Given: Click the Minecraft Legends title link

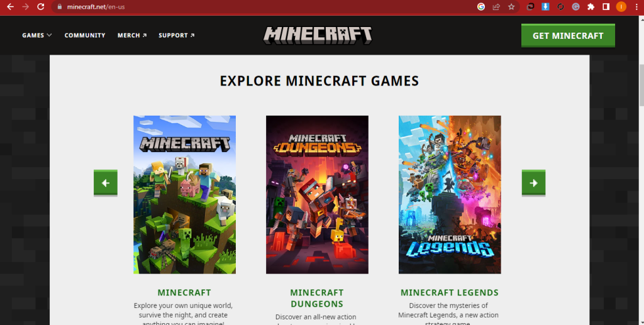Looking at the screenshot, I should pos(450,292).
